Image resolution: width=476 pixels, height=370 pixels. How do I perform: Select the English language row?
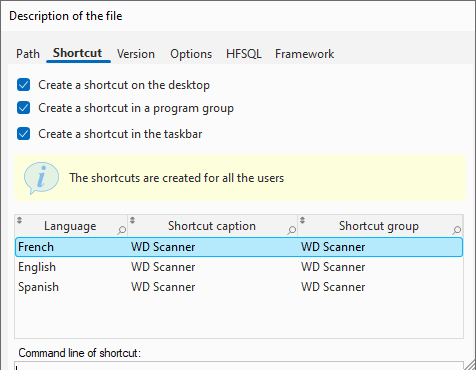pos(239,267)
